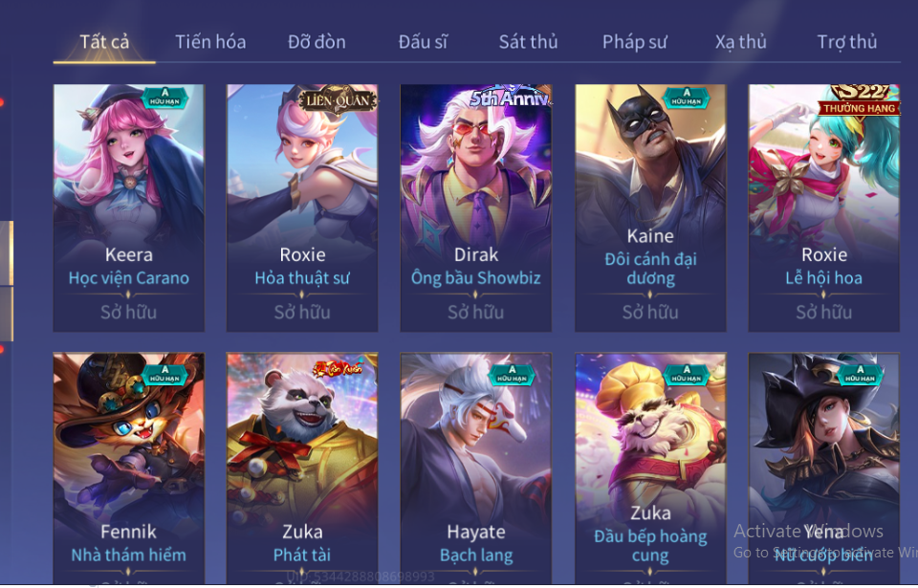Select Zuka Phát tài skin card
The width and height of the screenshot is (918, 588).
click(x=302, y=468)
